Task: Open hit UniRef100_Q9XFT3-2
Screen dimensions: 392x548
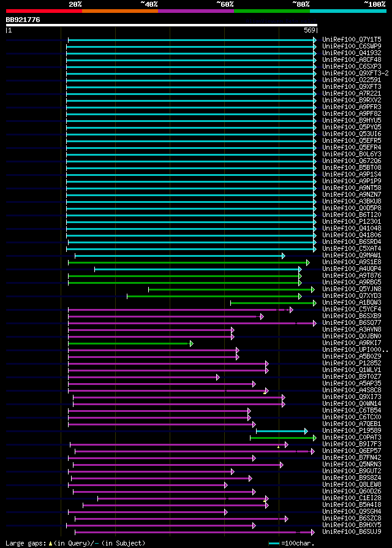Action: [x=355, y=74]
